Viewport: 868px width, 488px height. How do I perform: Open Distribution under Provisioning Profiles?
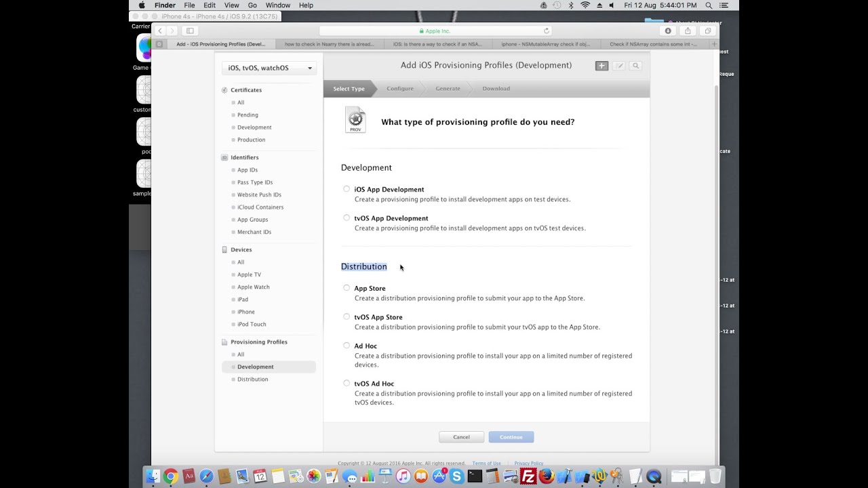252,379
